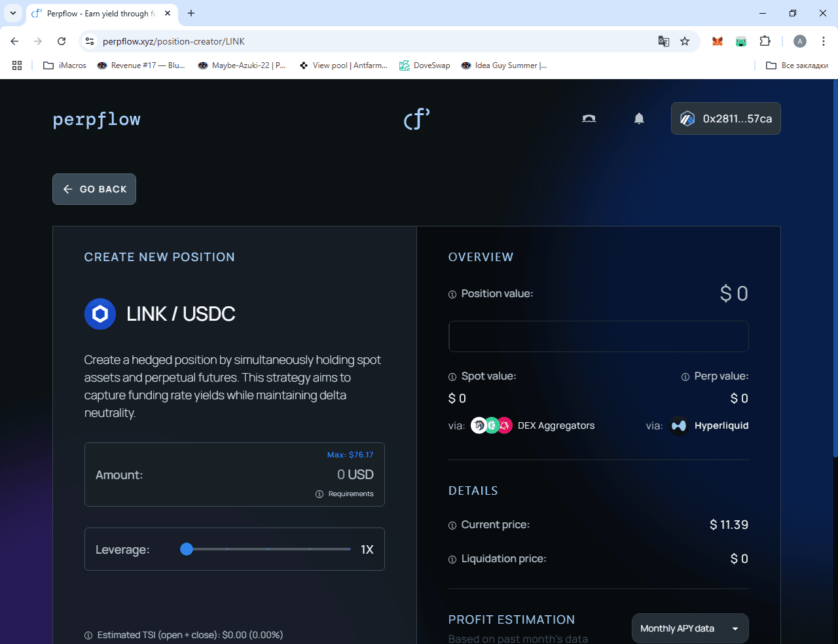838x644 pixels.
Task: Click the DEX Aggregators logos cluster
Action: pos(492,425)
